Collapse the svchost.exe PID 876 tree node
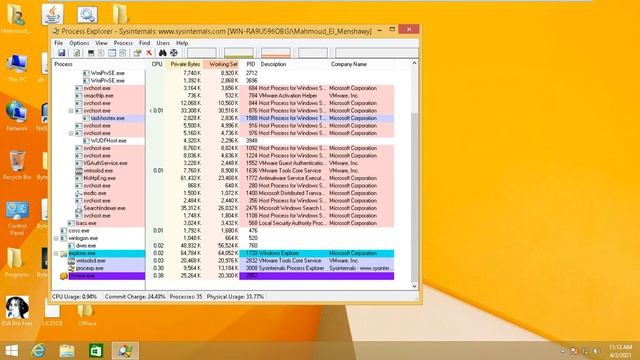Viewport: 640px width, 360px height. click(x=71, y=111)
